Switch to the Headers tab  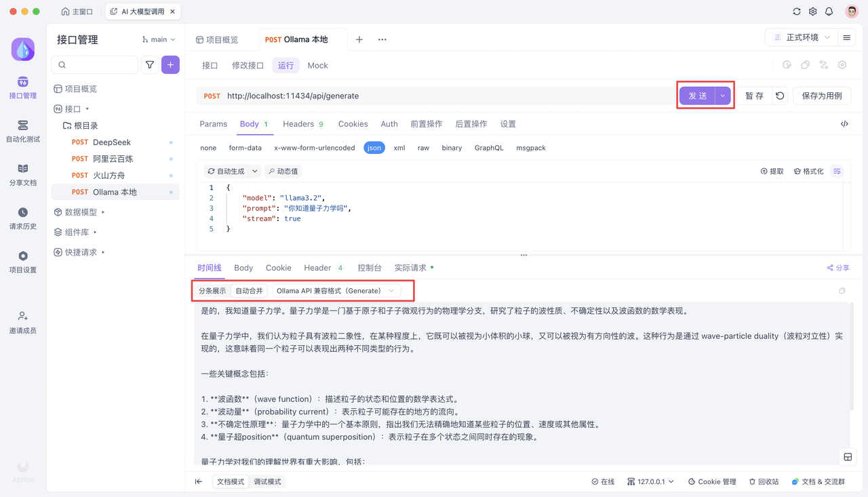303,124
